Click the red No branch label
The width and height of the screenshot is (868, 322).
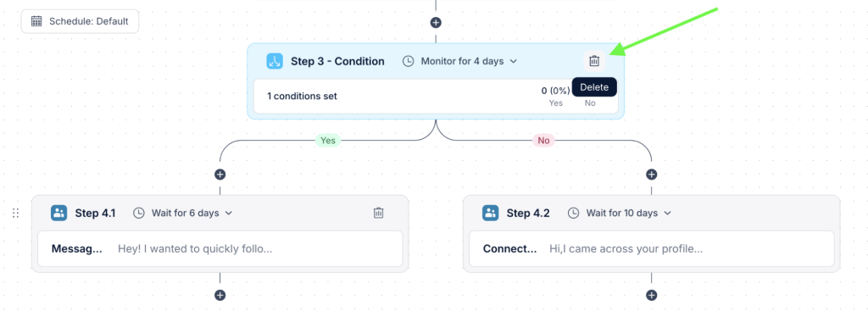pyautogui.click(x=543, y=141)
